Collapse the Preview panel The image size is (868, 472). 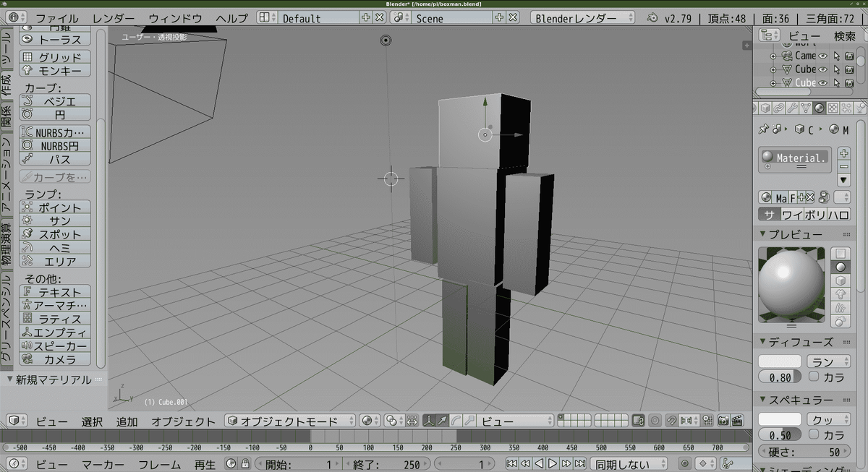763,235
